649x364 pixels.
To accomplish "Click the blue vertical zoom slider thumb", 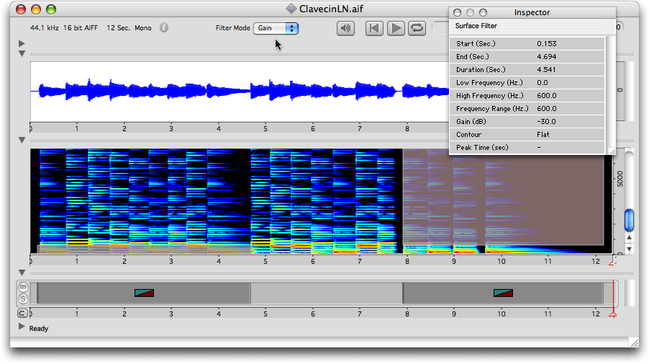I will (x=629, y=220).
